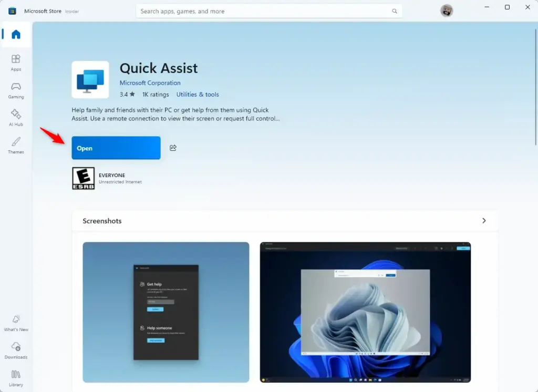Image resolution: width=538 pixels, height=392 pixels.
Task: Click the 3.4 star rating
Action: point(127,95)
